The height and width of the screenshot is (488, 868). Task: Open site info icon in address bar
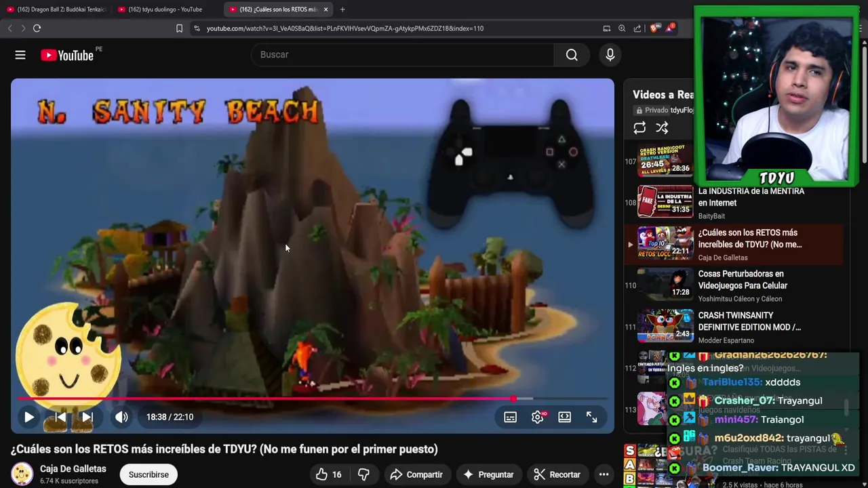pyautogui.click(x=197, y=28)
